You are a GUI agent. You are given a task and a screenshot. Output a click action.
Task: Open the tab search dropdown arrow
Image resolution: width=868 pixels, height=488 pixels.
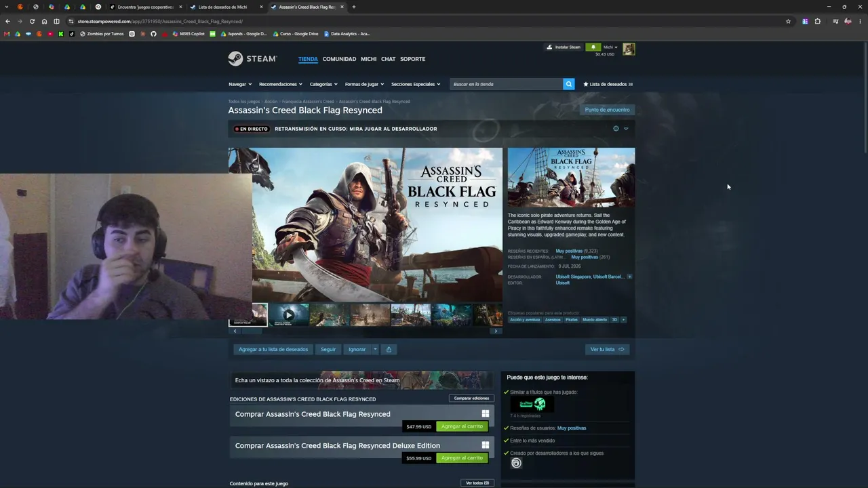pos(6,7)
